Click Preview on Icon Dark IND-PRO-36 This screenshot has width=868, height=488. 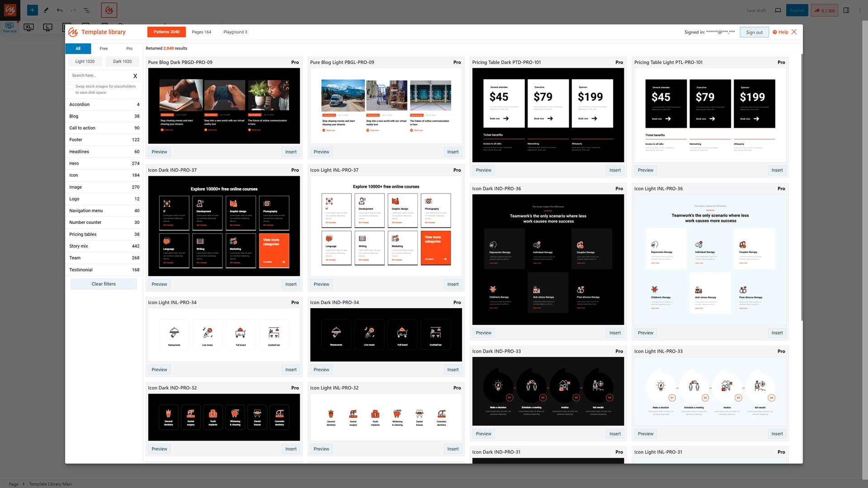click(483, 333)
